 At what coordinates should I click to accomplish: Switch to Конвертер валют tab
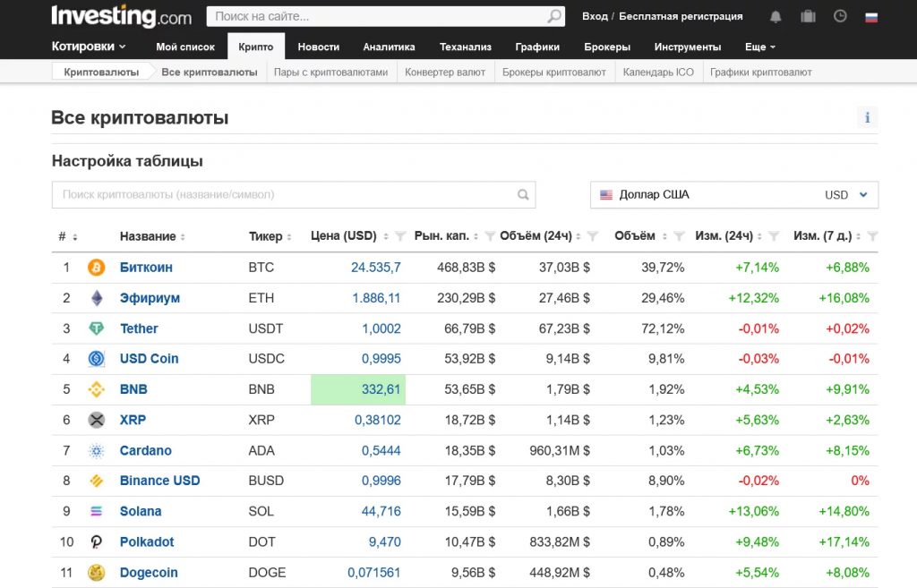444,72
